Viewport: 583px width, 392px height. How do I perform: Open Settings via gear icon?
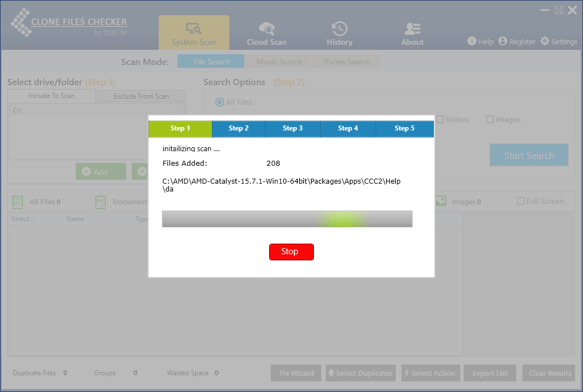[x=545, y=41]
